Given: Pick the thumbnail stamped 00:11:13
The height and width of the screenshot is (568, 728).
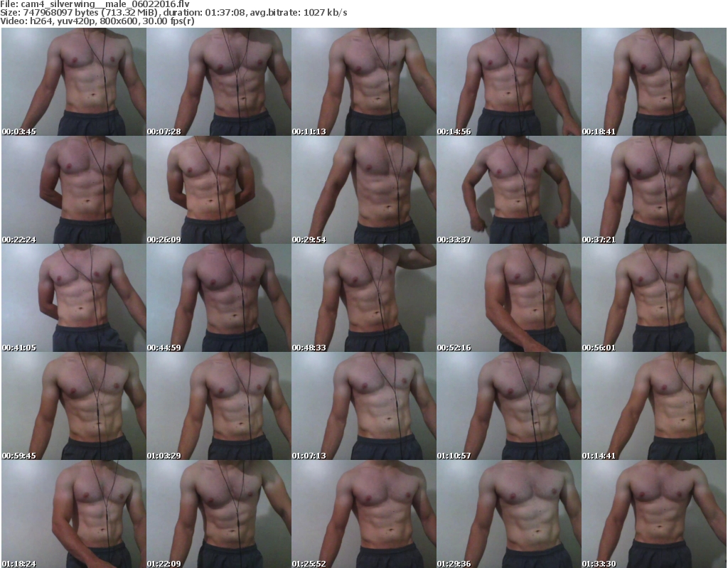Looking at the screenshot, I should [363, 82].
